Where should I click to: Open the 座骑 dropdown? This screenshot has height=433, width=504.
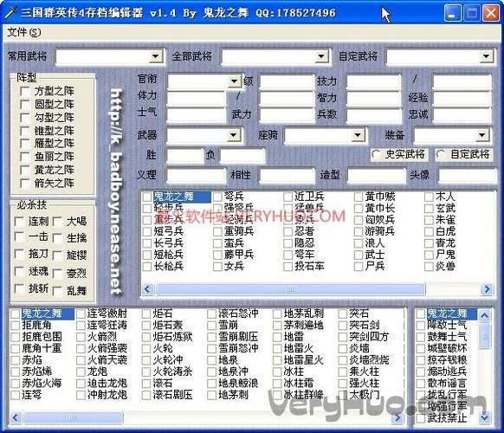(x=358, y=135)
